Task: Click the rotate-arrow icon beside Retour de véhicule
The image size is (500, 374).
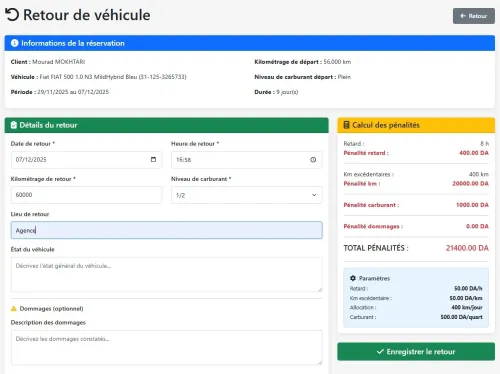Action: pos(12,15)
